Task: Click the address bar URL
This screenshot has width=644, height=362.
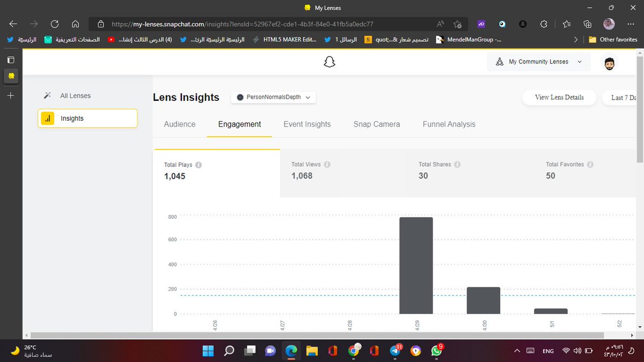Action: 242,24
